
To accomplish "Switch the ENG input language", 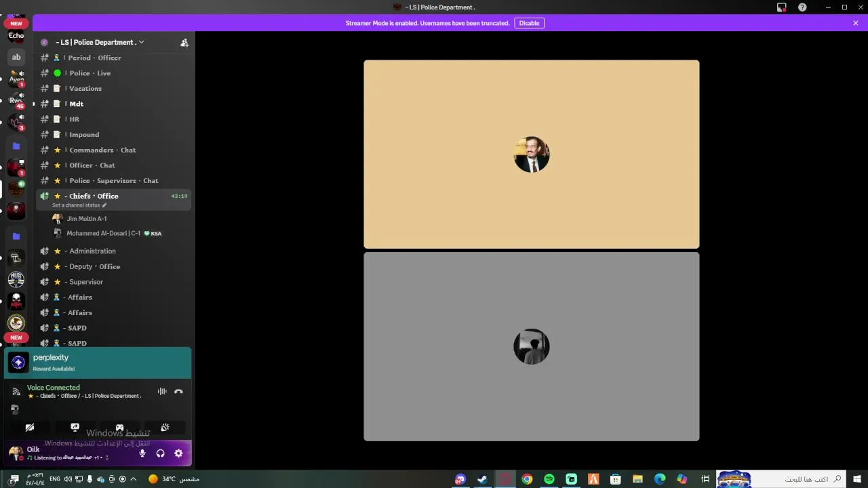I will pyautogui.click(x=55, y=479).
